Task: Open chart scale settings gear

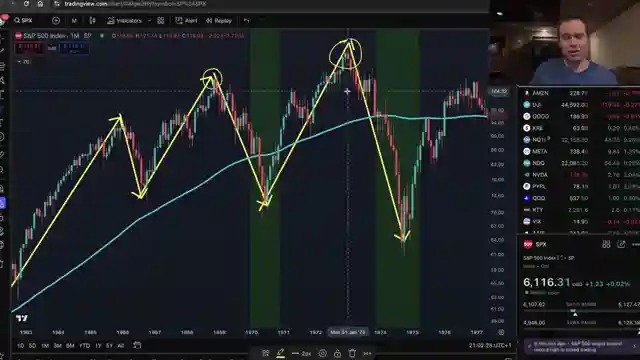Action: pos(502,332)
